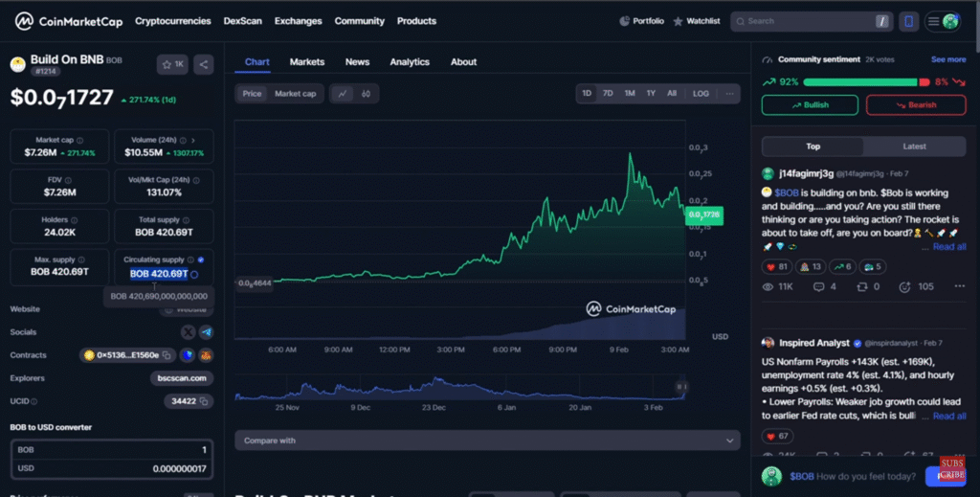Set chart range to All
Viewport: 980px width, 497px height.
tap(672, 93)
